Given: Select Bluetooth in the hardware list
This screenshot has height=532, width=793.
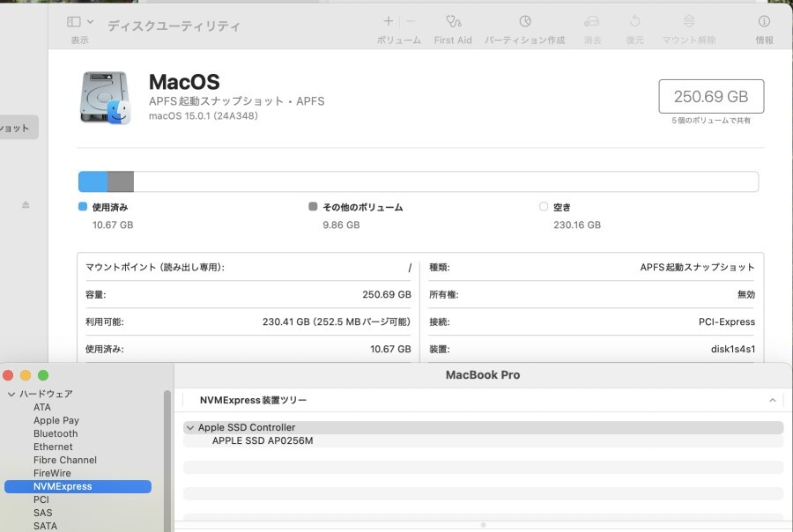Looking at the screenshot, I should coord(56,433).
